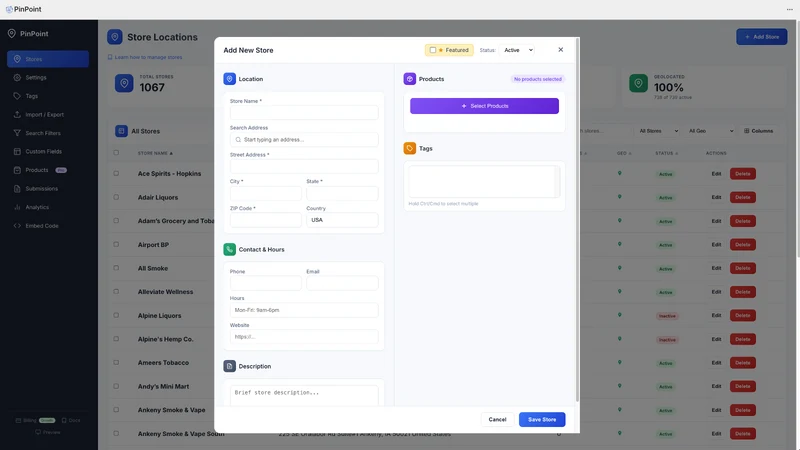
Task: Select the Alleviate Wellness row checkbox
Action: coord(116,292)
